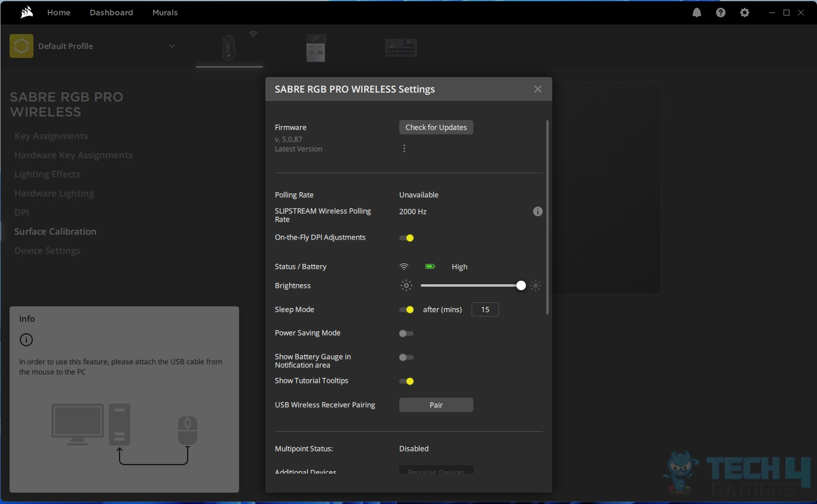Image resolution: width=817 pixels, height=504 pixels.
Task: Click the bright brightness sun icon
Action: 536,285
